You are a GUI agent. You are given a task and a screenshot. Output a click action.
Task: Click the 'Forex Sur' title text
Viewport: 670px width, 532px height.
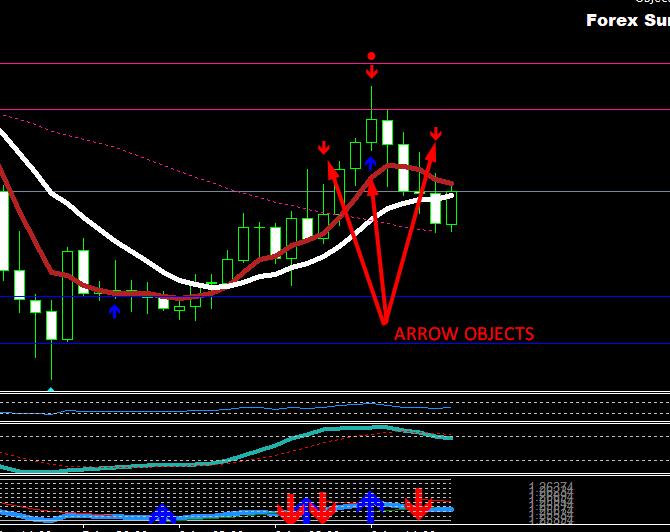628,20
